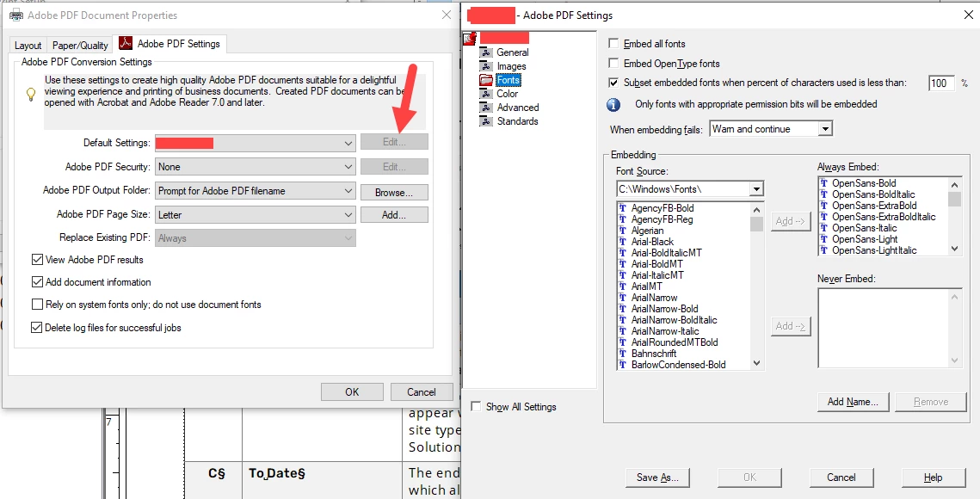This screenshot has height=499, width=980.
Task: Click the lightbulb hint icon
Action: click(30, 95)
